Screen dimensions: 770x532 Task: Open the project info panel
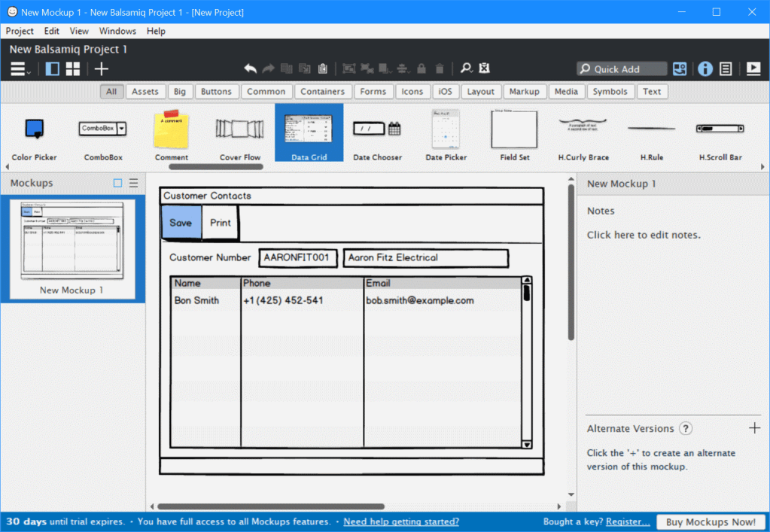[x=705, y=68]
